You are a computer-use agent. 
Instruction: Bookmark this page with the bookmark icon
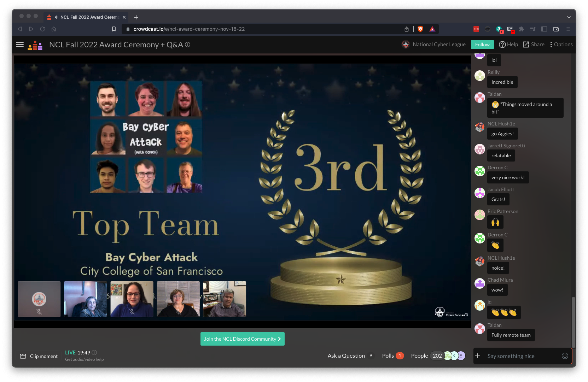[x=114, y=29]
